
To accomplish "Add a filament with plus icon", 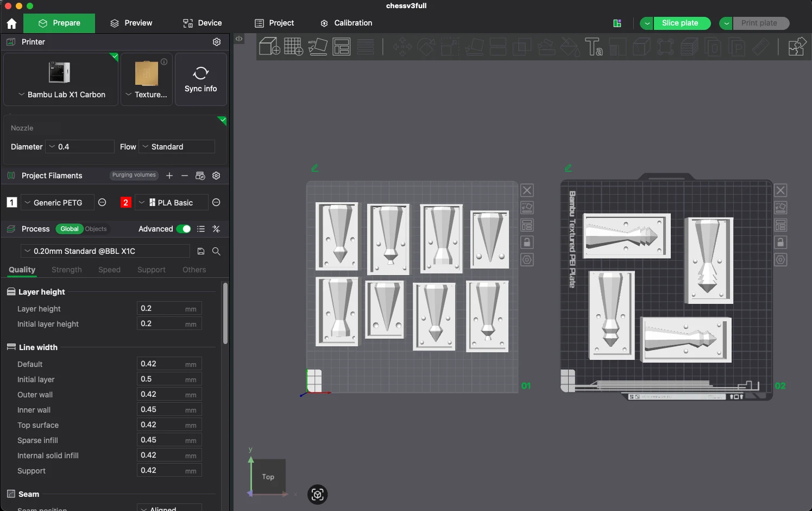I will pyautogui.click(x=169, y=176).
